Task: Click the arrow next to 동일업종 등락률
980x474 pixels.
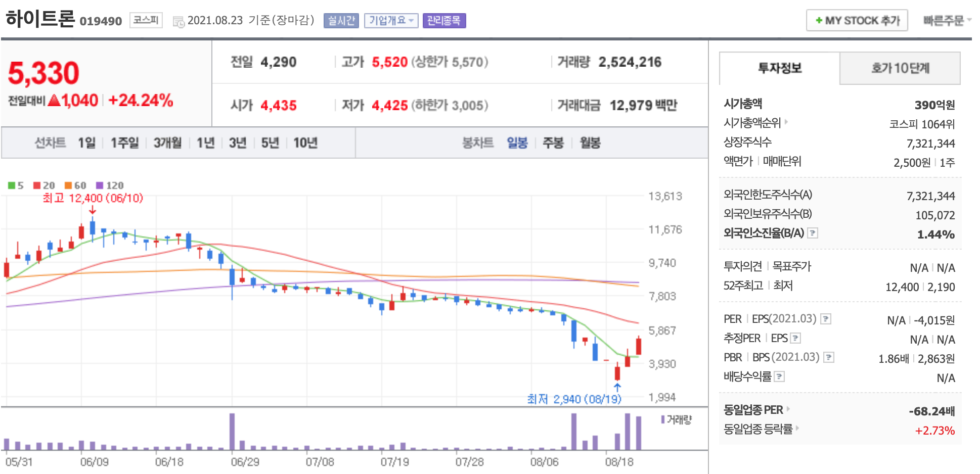Action: click(797, 428)
